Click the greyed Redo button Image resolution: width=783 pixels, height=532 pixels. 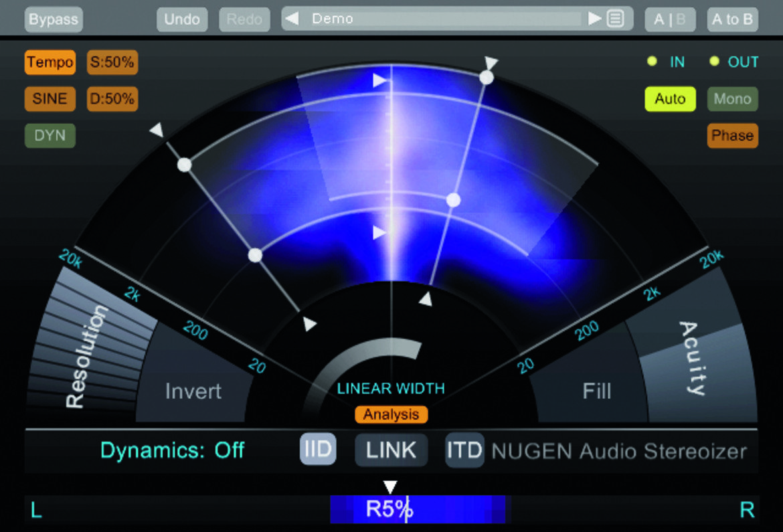244,19
